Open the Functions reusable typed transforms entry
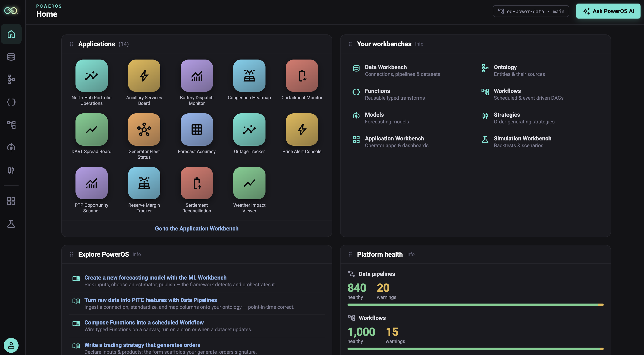This screenshot has height=355, width=644. (389, 94)
